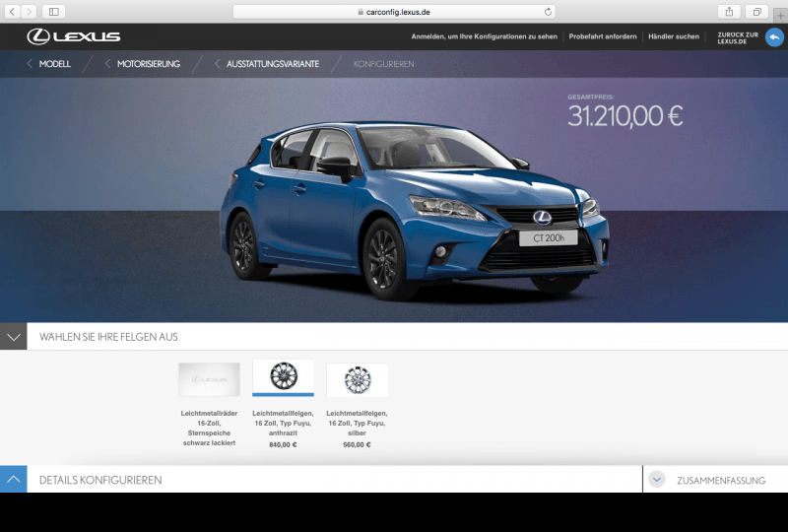Open Zusammenfassung dropdown circle icon
This screenshot has width=788, height=532.
pos(656,479)
